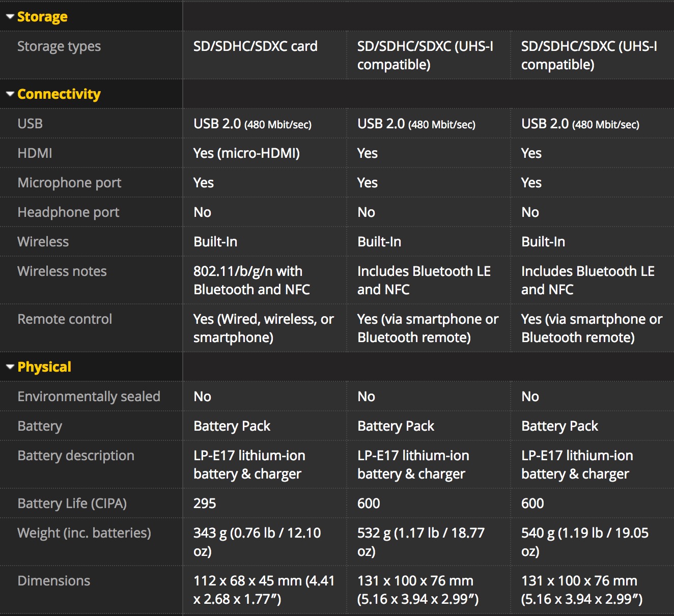The width and height of the screenshot is (674, 616).
Task: Select the battery life value '295'
Action: pyautogui.click(x=205, y=503)
